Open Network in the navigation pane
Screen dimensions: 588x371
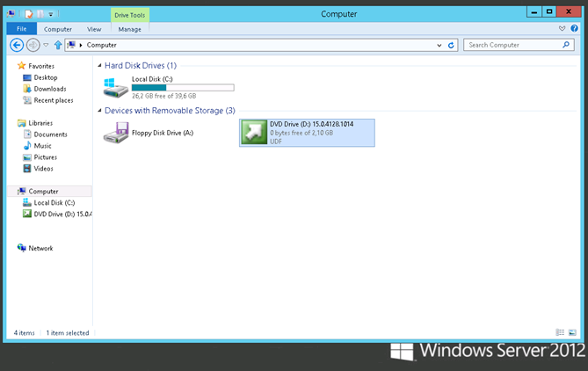tap(40, 249)
